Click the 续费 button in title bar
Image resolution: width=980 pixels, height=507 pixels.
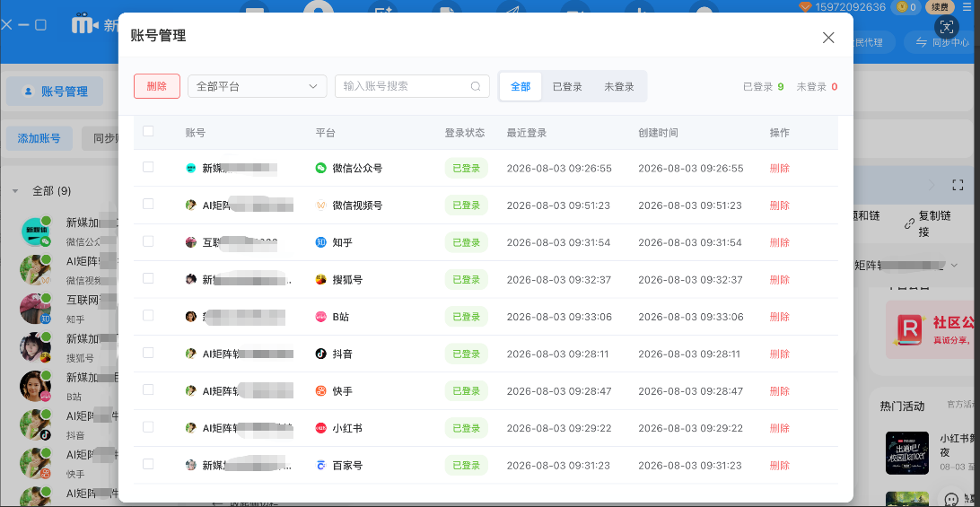940,7
